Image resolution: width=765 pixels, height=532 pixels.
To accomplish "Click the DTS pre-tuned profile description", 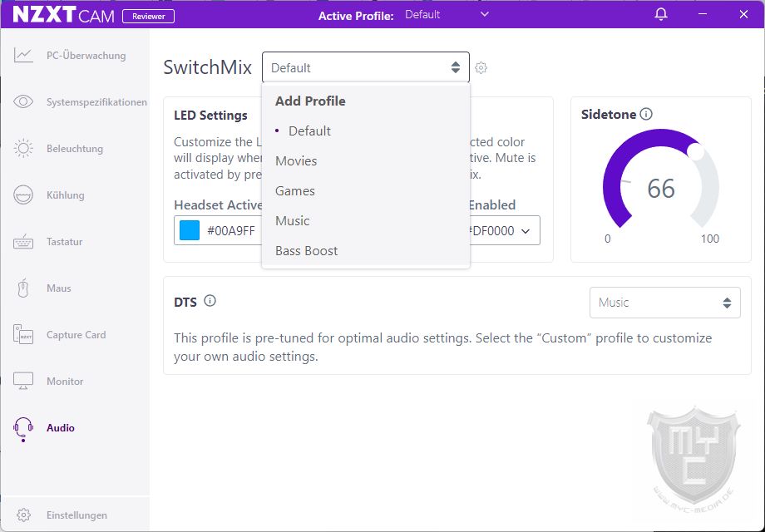I will click(442, 347).
